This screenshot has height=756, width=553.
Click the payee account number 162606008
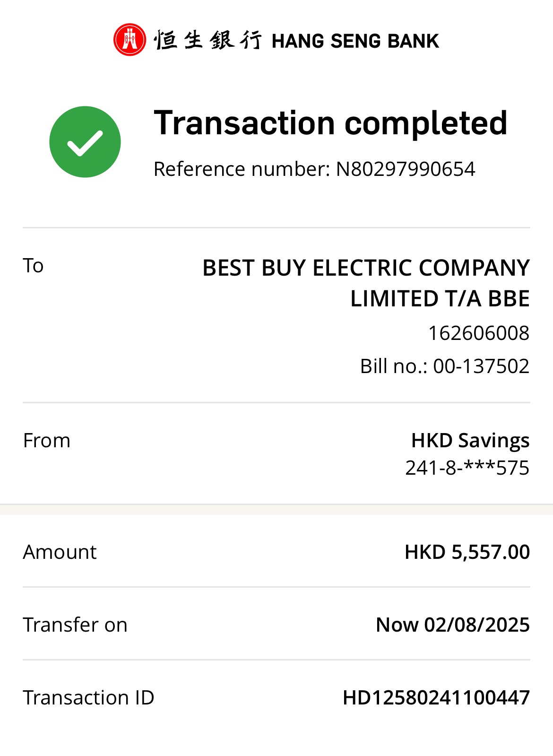[x=478, y=333]
